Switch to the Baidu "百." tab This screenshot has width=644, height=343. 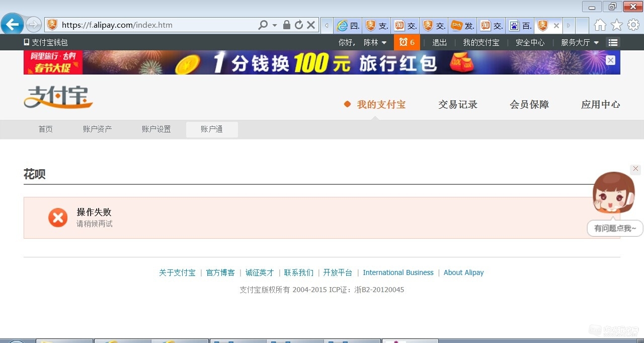click(520, 25)
